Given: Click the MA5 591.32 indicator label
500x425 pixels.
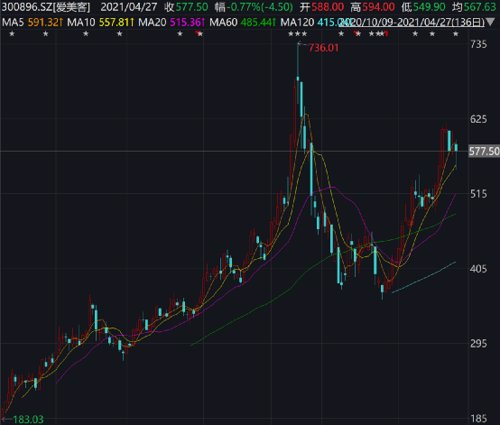Looking at the screenshot, I should tap(33, 22).
